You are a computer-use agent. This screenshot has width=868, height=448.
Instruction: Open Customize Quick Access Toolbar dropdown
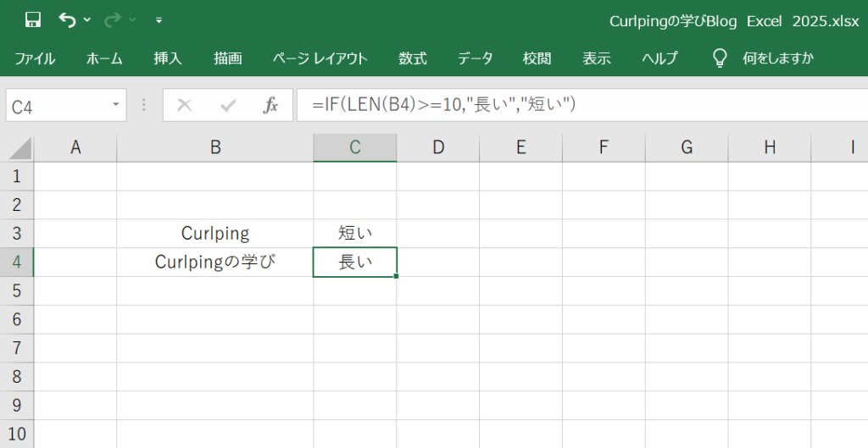click(159, 20)
